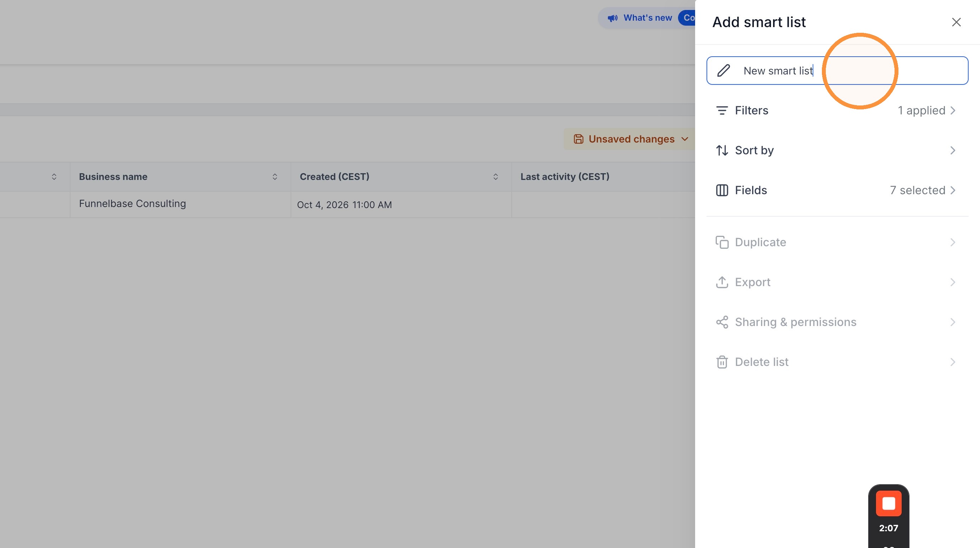Expand the Sort by chevron
Viewport: 980px width, 548px height.
pyautogui.click(x=953, y=150)
